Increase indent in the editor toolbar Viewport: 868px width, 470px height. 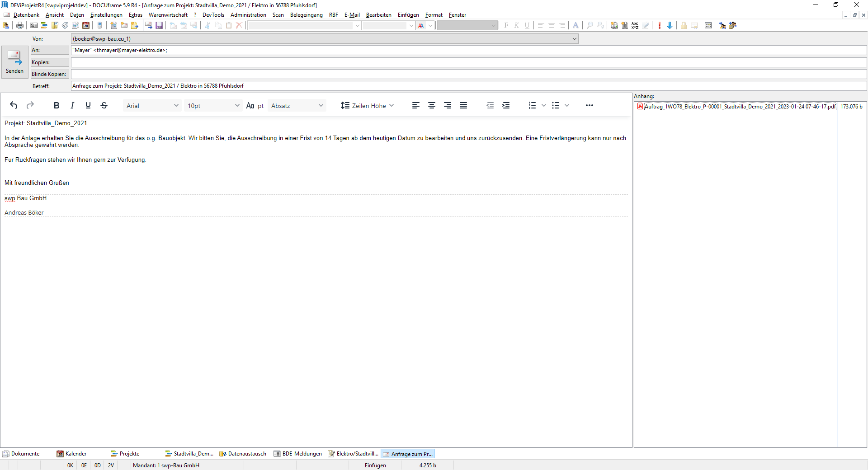(x=506, y=105)
